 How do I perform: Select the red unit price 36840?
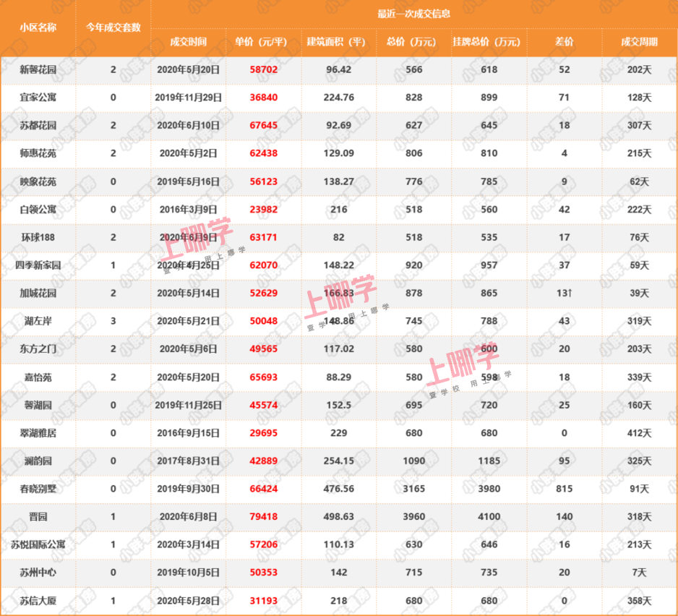pyautogui.click(x=263, y=98)
